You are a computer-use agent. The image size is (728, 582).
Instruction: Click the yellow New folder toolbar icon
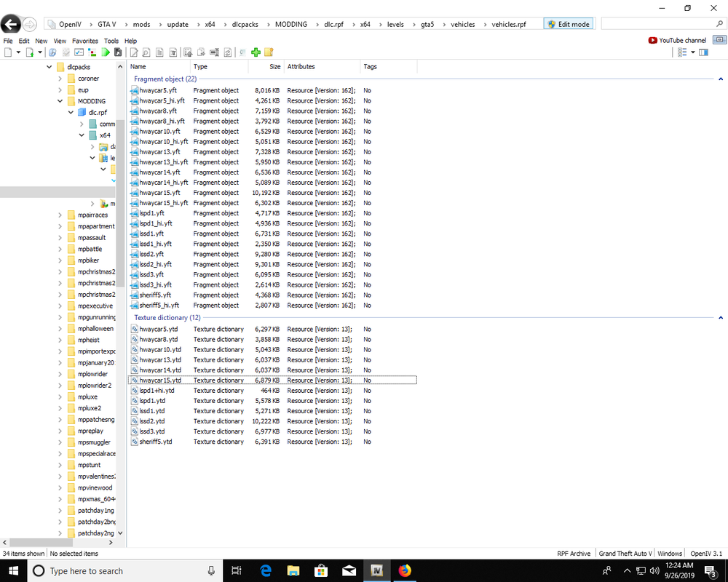pos(269,52)
